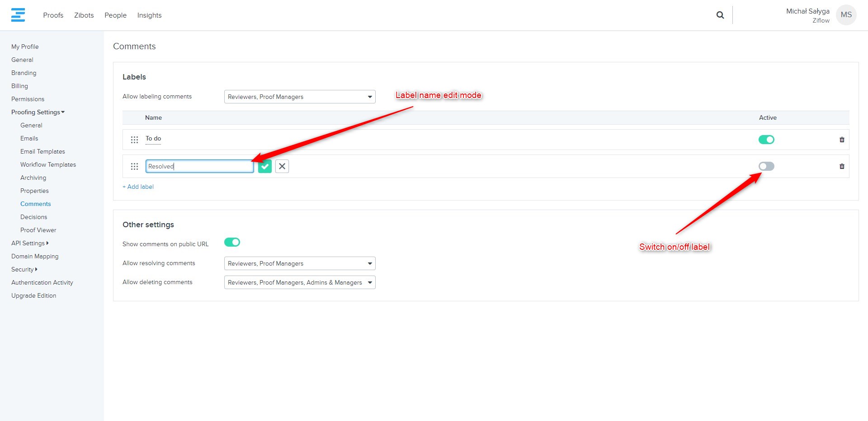Viewport: 868px width, 421px height.
Task: Open Allow labeling comments dropdown
Action: pos(300,97)
